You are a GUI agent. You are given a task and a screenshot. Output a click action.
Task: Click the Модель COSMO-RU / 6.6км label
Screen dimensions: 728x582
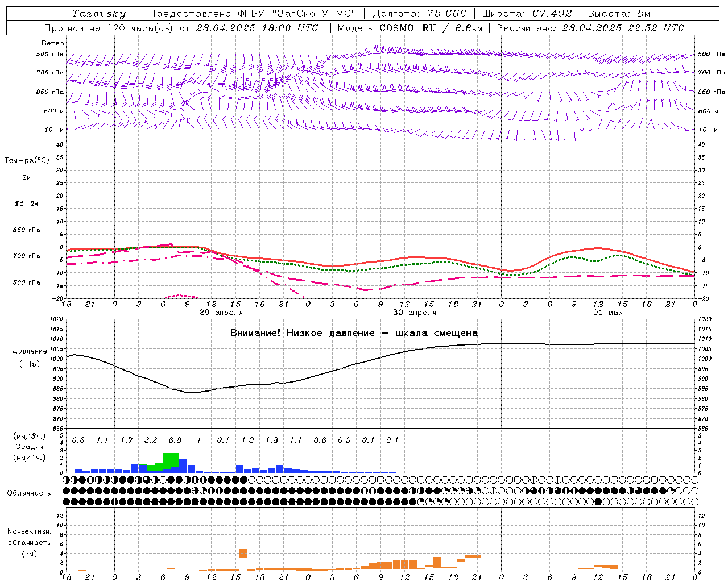(x=410, y=28)
